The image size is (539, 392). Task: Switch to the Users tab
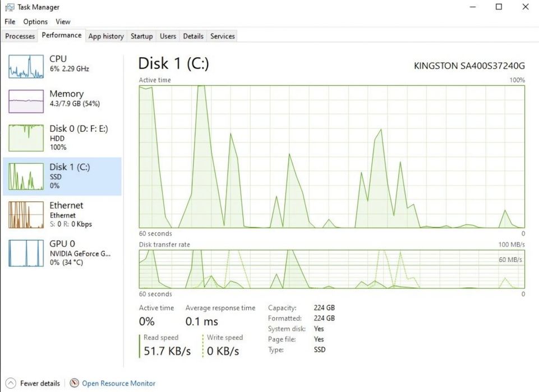168,36
